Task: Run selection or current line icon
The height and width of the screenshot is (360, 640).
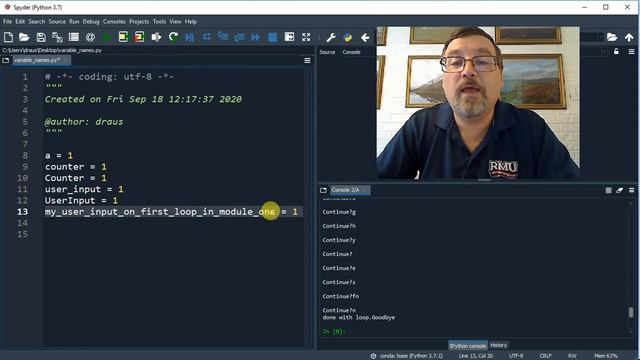Action: pyautogui.click(x=156, y=38)
